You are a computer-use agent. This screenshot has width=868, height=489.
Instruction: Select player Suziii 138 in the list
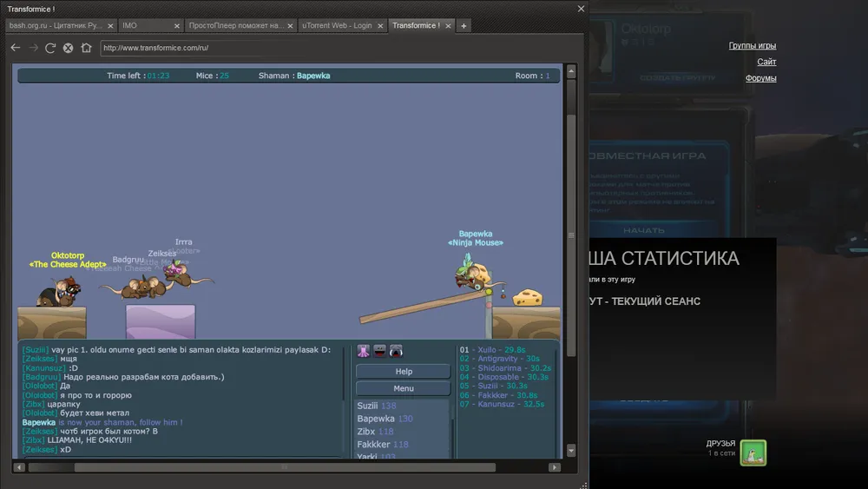coord(377,406)
